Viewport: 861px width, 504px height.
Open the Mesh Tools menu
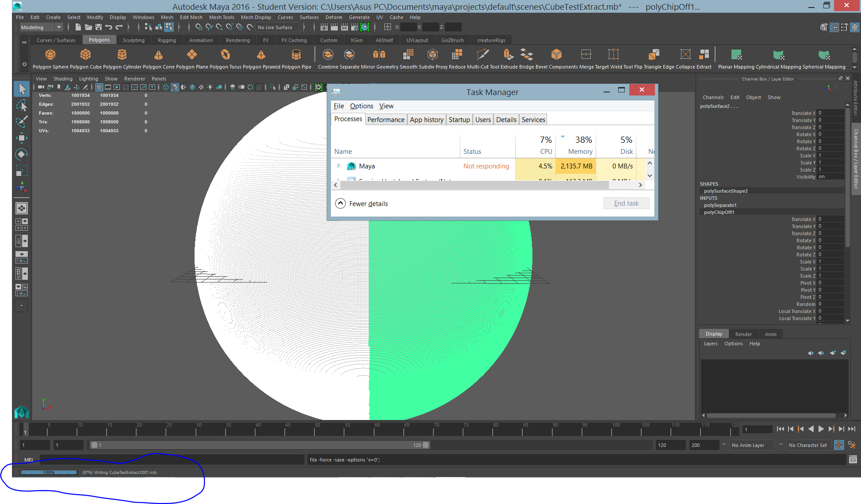pyautogui.click(x=222, y=17)
